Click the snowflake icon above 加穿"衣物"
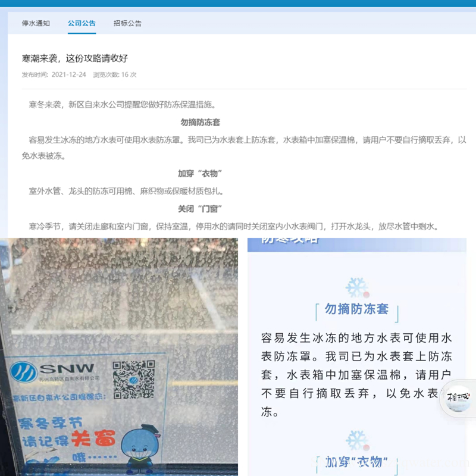Viewport: 476px width, 476px height. [356, 441]
